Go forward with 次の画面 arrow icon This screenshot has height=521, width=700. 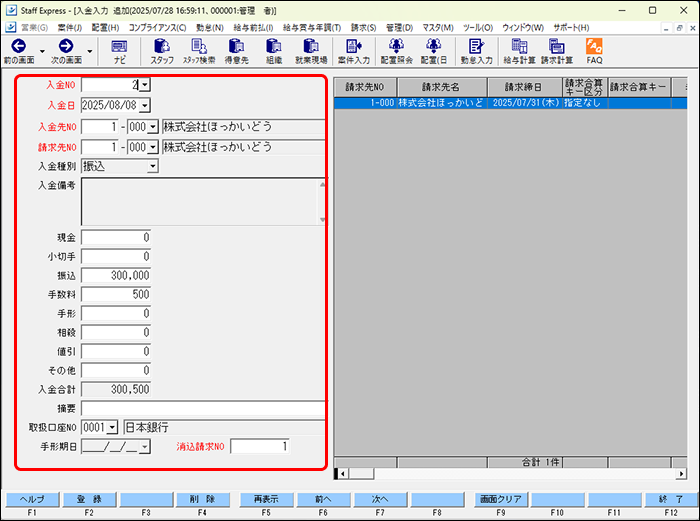[x=66, y=46]
